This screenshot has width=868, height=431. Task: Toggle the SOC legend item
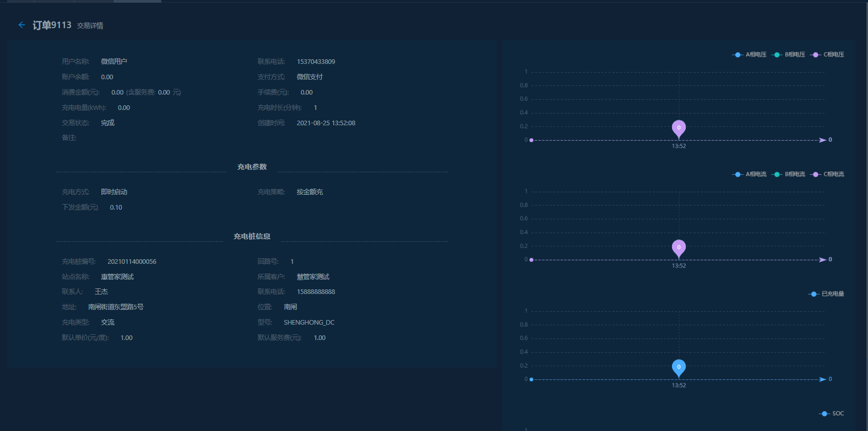(x=832, y=414)
